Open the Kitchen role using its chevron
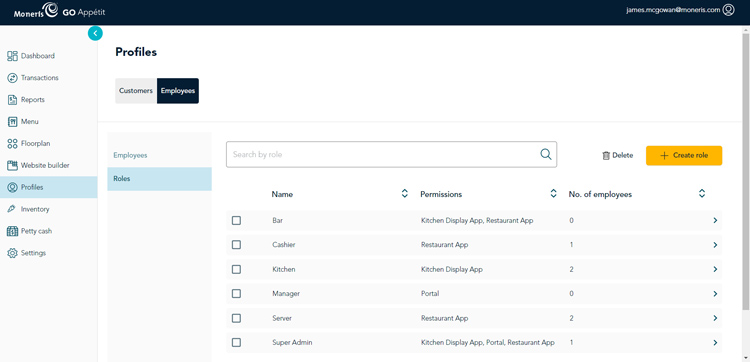The image size is (750, 362). click(715, 269)
